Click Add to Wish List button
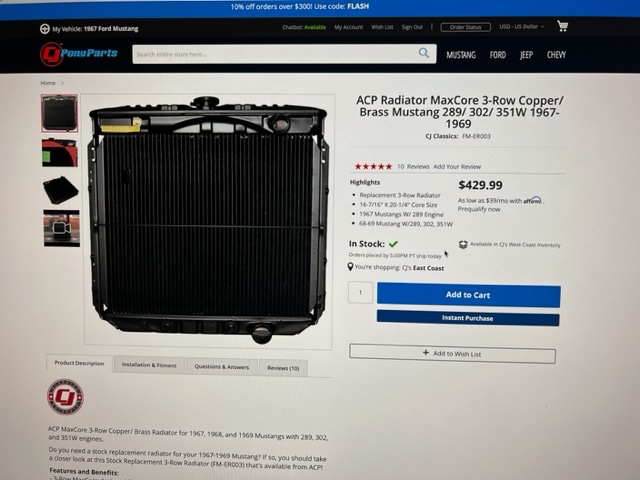 tap(452, 353)
